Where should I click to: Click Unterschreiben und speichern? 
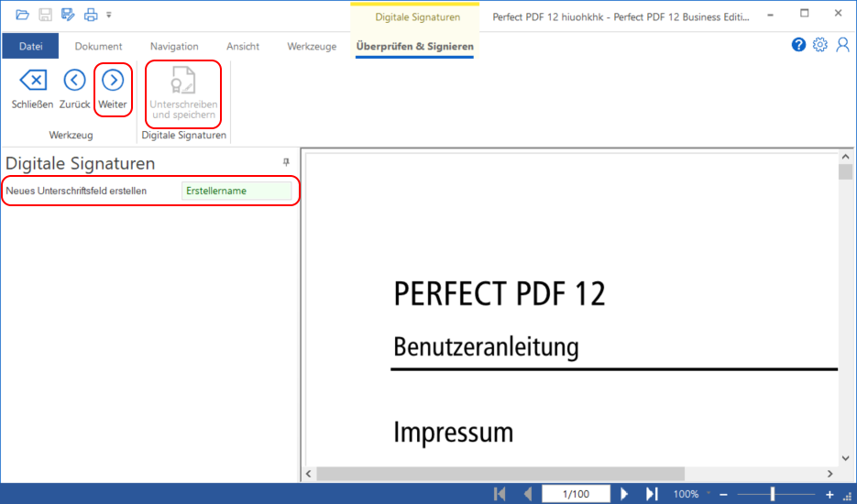point(183,93)
